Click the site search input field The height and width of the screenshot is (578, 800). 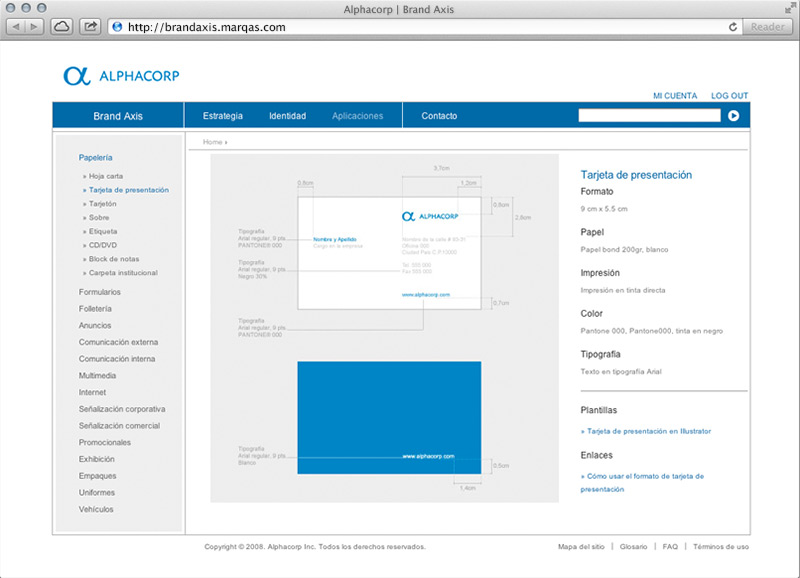[649, 116]
